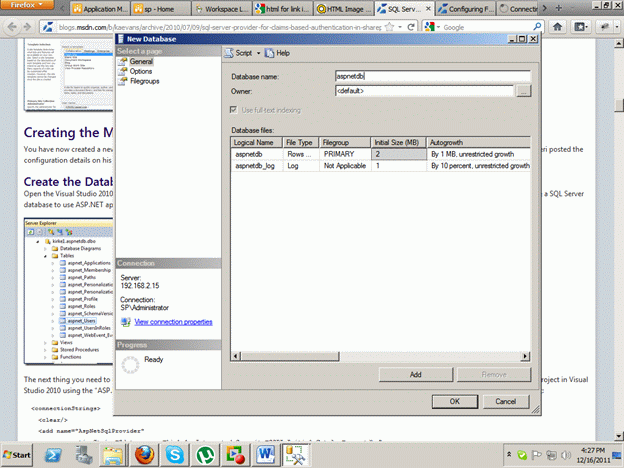Click the tab scroll left arrow
This screenshot has height=468, width=624.
62,8
